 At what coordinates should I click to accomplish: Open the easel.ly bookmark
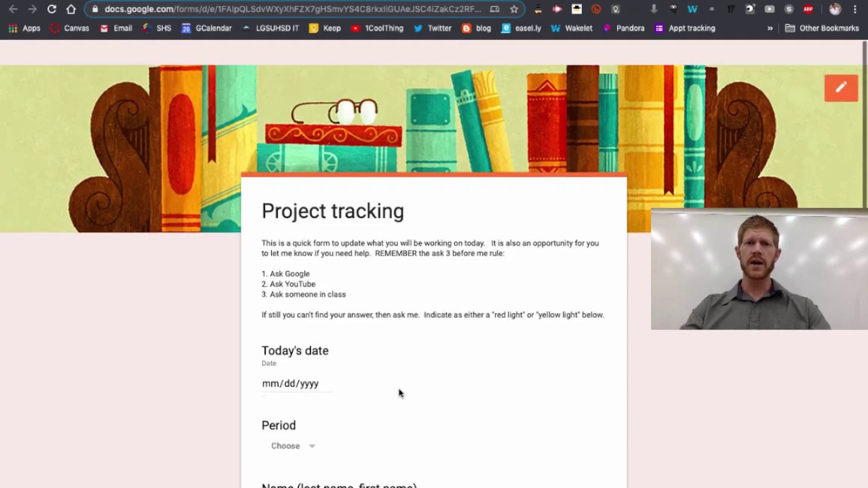(x=521, y=28)
